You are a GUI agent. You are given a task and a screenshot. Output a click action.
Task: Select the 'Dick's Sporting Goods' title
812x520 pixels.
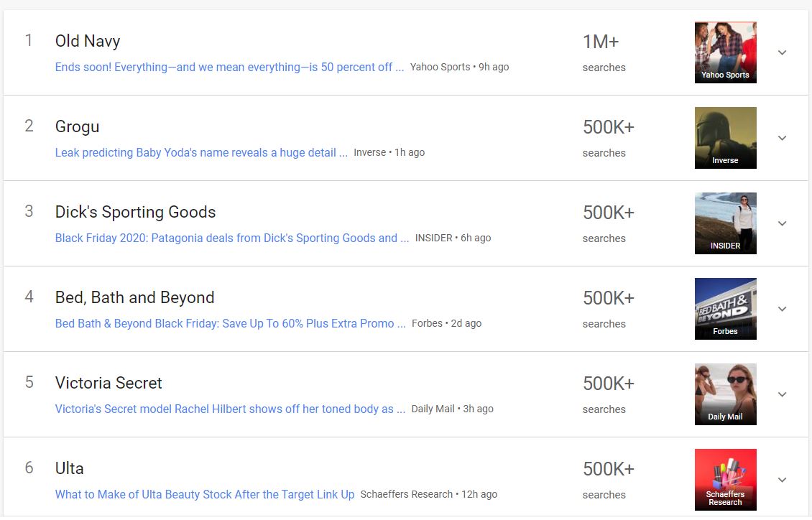[135, 212]
